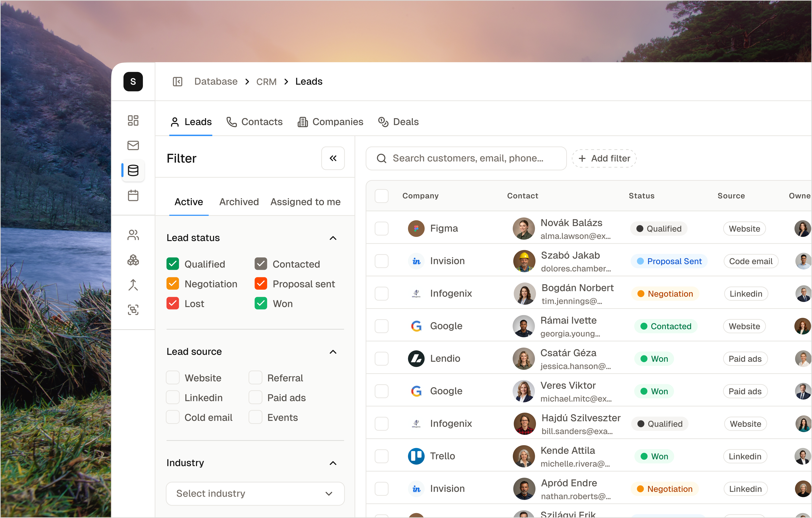
Task: Open the users icon in sidebar
Action: coord(133,235)
